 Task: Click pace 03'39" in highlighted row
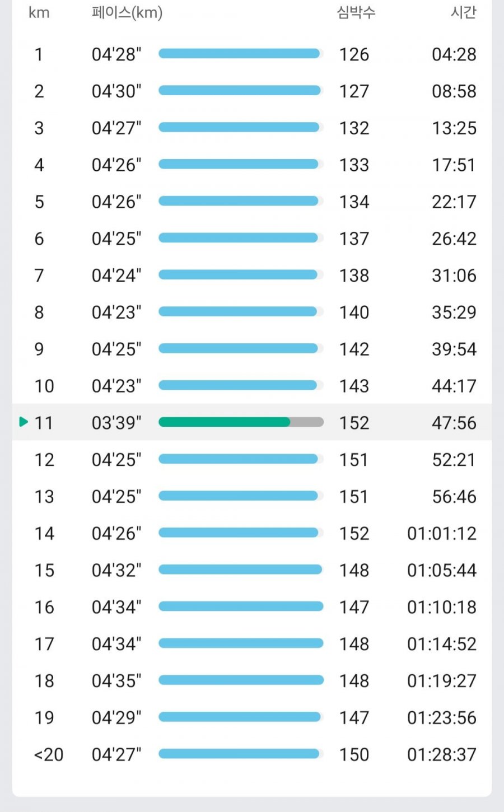point(116,423)
